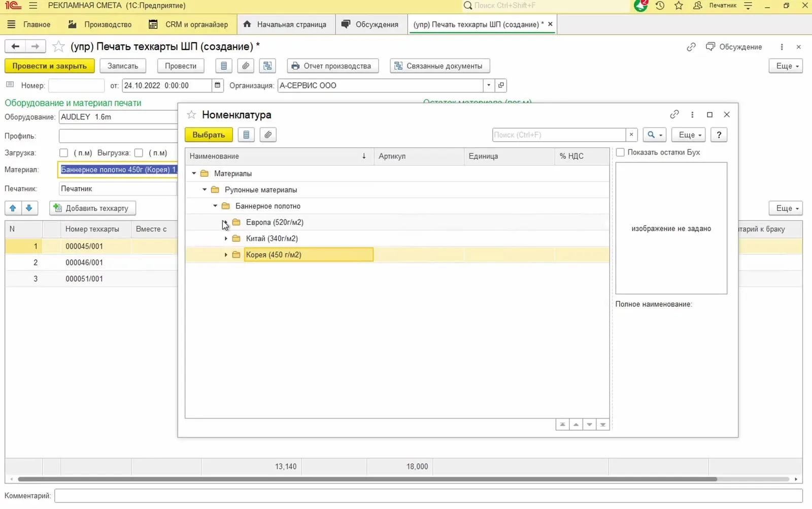The width and height of the screenshot is (812, 509).
Task: Open favorites star in title bar
Action: [679, 6]
